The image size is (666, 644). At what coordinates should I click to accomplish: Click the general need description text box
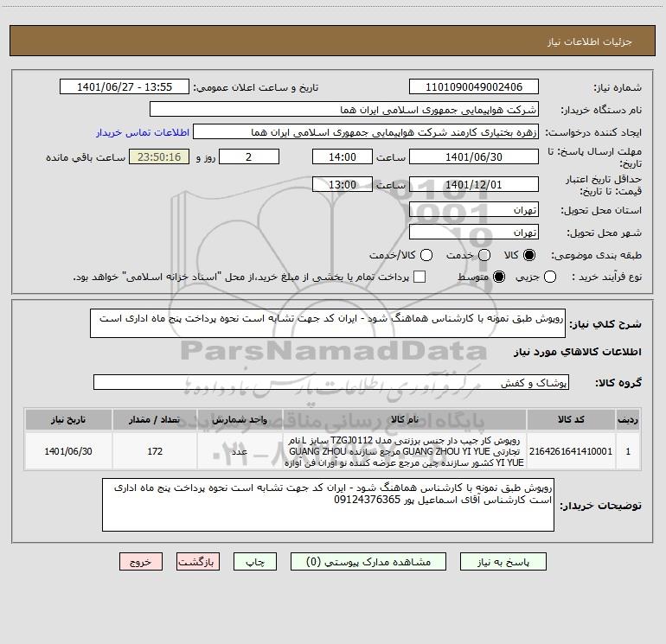pos(328,323)
